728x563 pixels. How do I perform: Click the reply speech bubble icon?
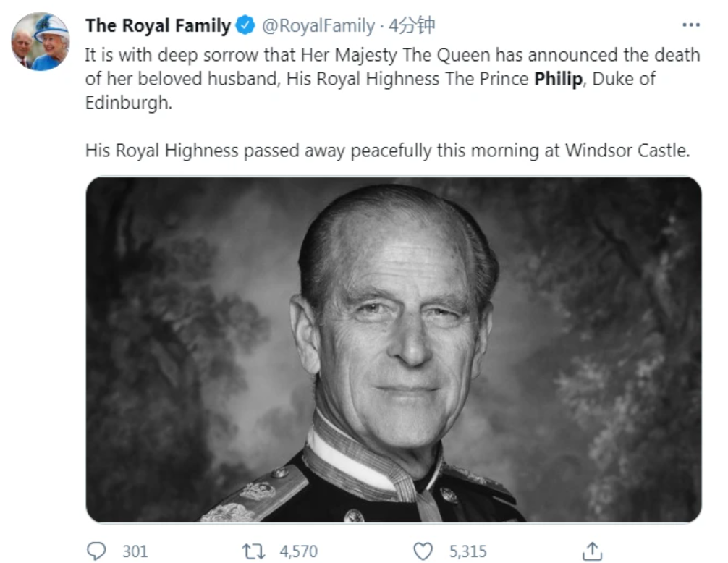point(96,551)
